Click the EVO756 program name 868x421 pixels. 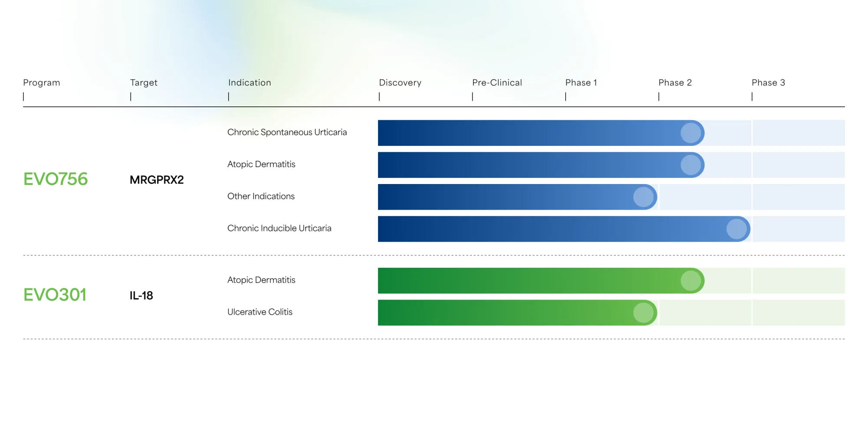pyautogui.click(x=56, y=179)
